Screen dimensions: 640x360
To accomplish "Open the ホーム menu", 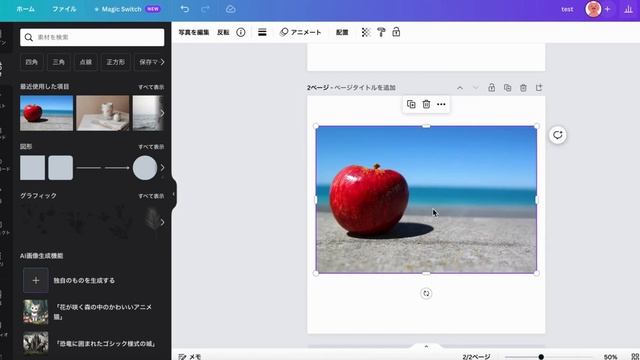I will [x=25, y=9].
